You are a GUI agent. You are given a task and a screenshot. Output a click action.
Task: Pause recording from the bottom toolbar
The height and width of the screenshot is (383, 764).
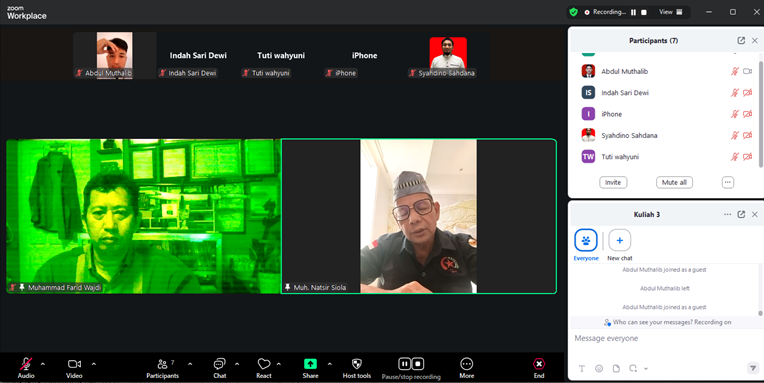[404, 364]
